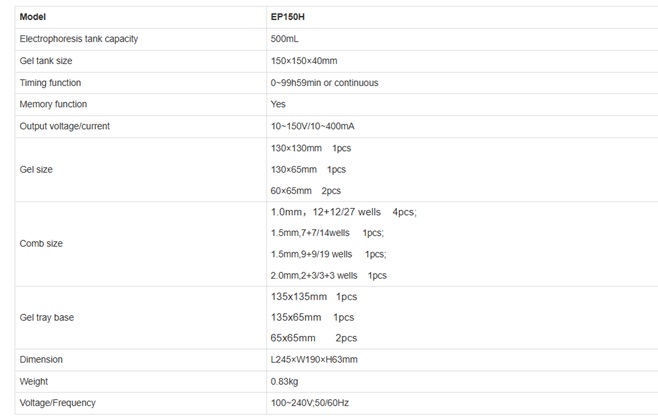Click the L245×W190×H63mm dimension value
The image size is (658, 420).
(x=314, y=360)
